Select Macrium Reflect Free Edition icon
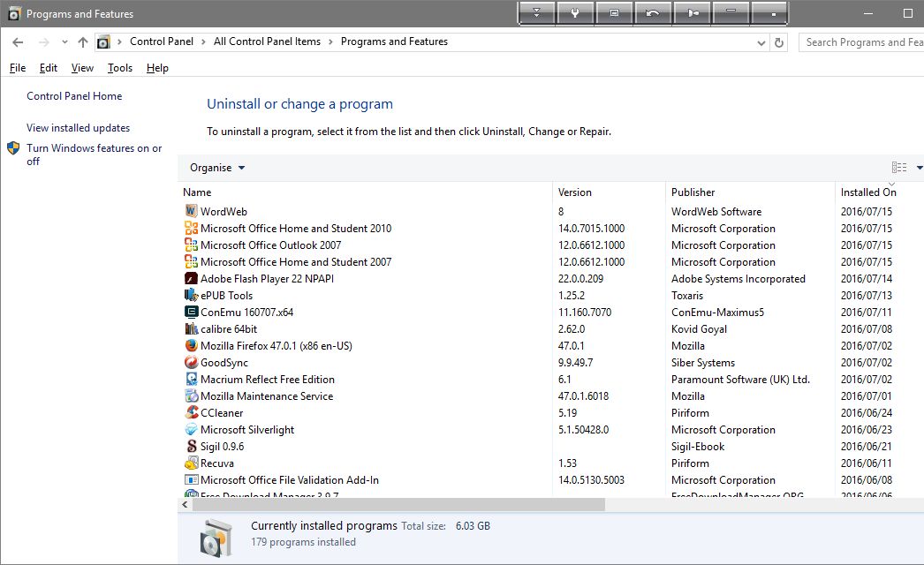924x565 pixels. tap(191, 379)
